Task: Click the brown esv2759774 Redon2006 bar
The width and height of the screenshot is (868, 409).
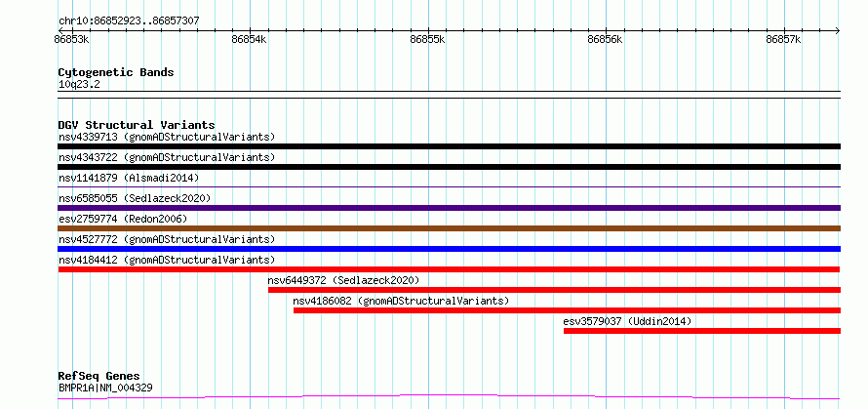Action: point(449,228)
